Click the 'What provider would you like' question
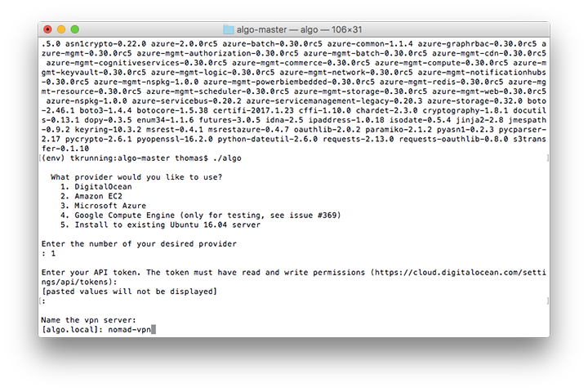This screenshot has width=588, height=392. tap(136, 176)
